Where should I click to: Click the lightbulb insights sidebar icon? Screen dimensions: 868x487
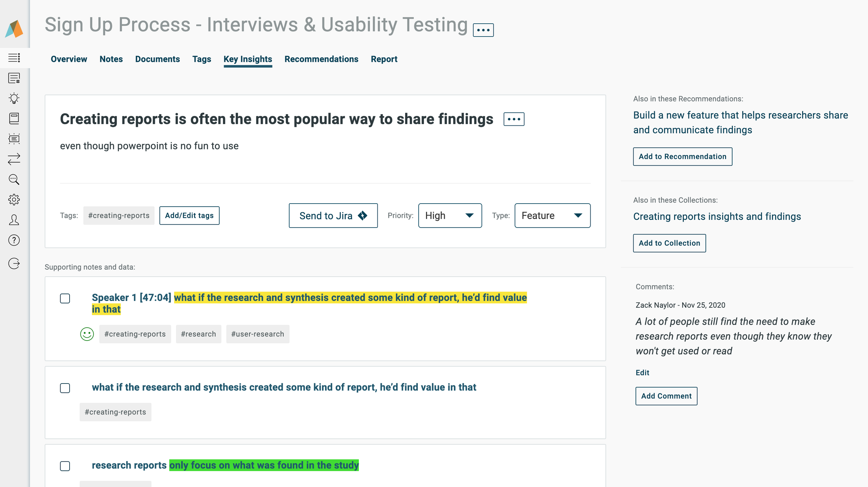pyautogui.click(x=14, y=98)
